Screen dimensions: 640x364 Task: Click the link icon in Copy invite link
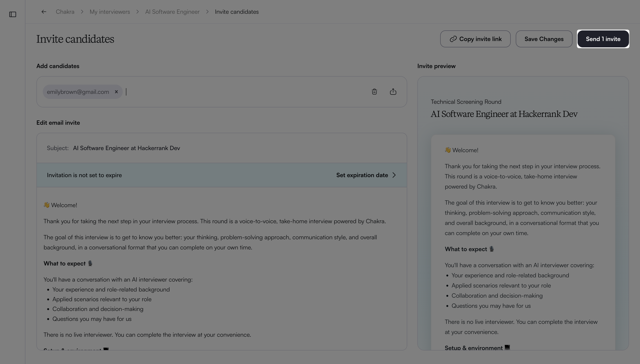[x=453, y=39]
